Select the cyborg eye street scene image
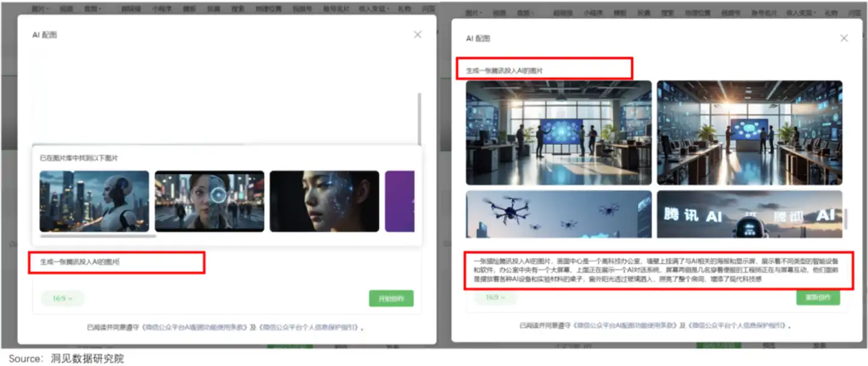The height and width of the screenshot is (366, 868). [x=209, y=201]
